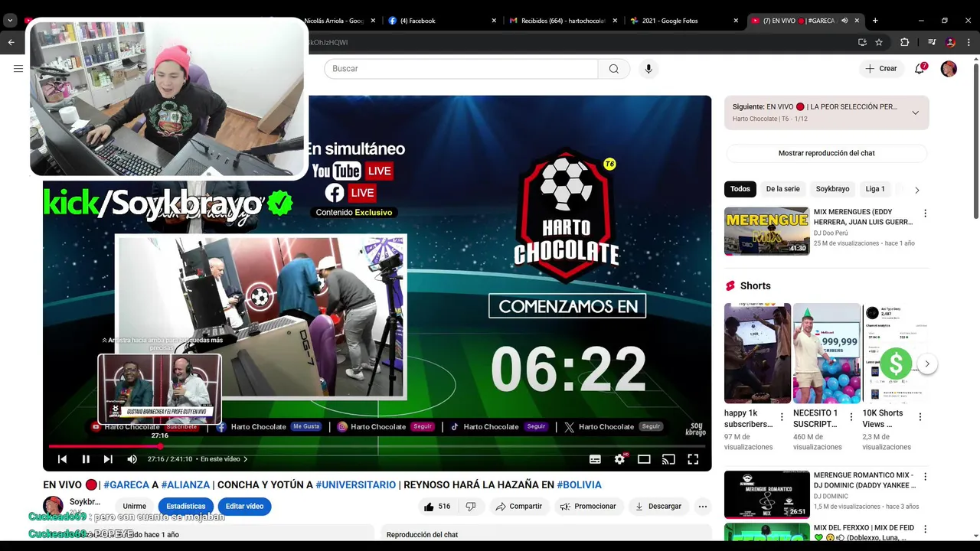Click the Descargar download button
This screenshot has height=551, width=980.
[658, 507]
